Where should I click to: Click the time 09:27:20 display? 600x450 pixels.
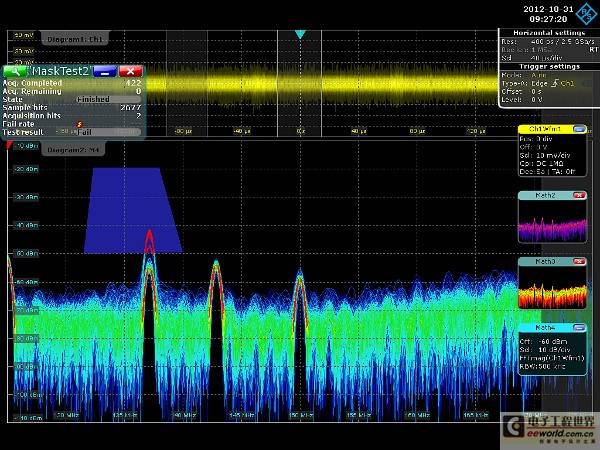(548, 19)
